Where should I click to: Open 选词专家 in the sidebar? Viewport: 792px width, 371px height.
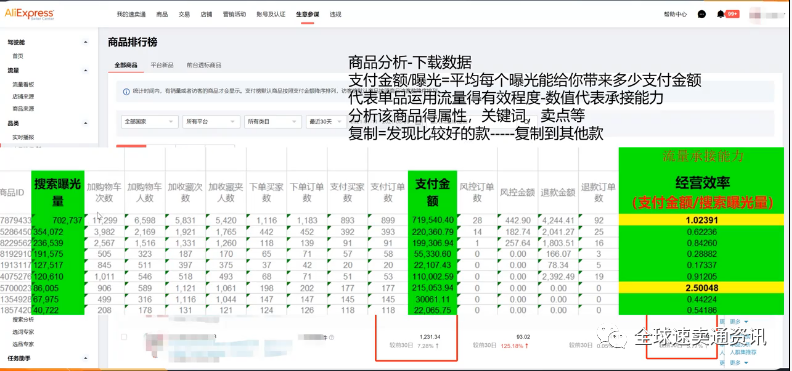point(23,332)
